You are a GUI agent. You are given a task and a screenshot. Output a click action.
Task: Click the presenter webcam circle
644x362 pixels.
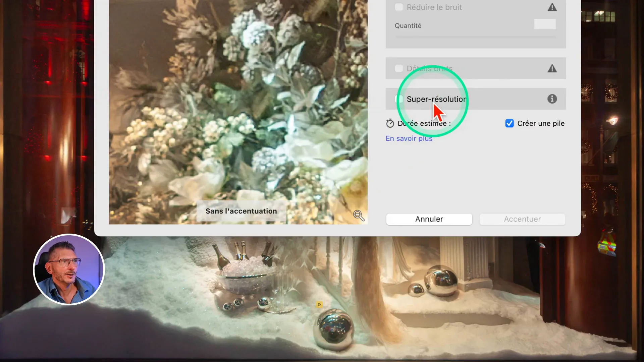(69, 269)
